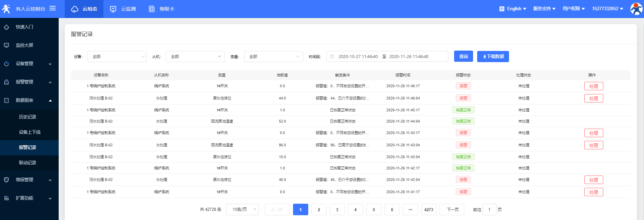This screenshot has width=644, height=220.
Task: Expand the 维保管理 submenu arrow
Action: [x=50, y=180]
